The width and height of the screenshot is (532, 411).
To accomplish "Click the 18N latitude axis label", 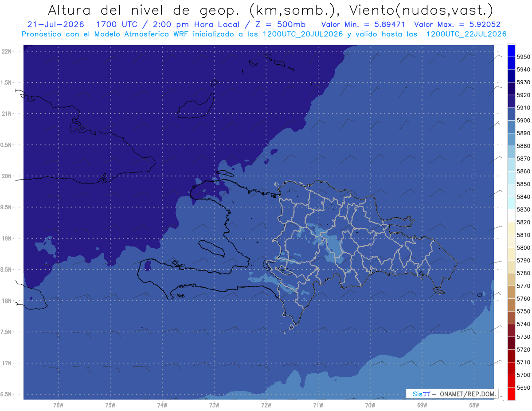I will point(6,301).
